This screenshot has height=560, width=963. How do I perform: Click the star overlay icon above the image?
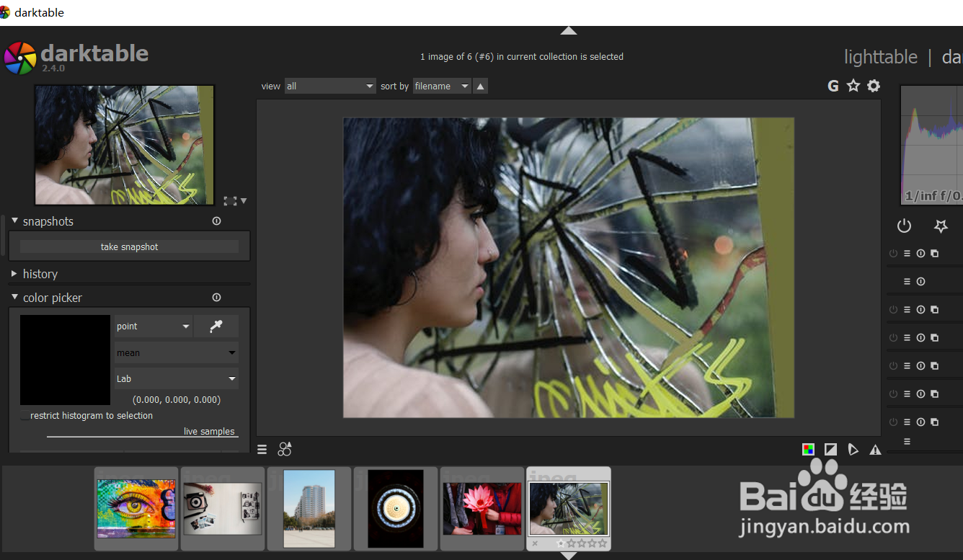pos(853,86)
